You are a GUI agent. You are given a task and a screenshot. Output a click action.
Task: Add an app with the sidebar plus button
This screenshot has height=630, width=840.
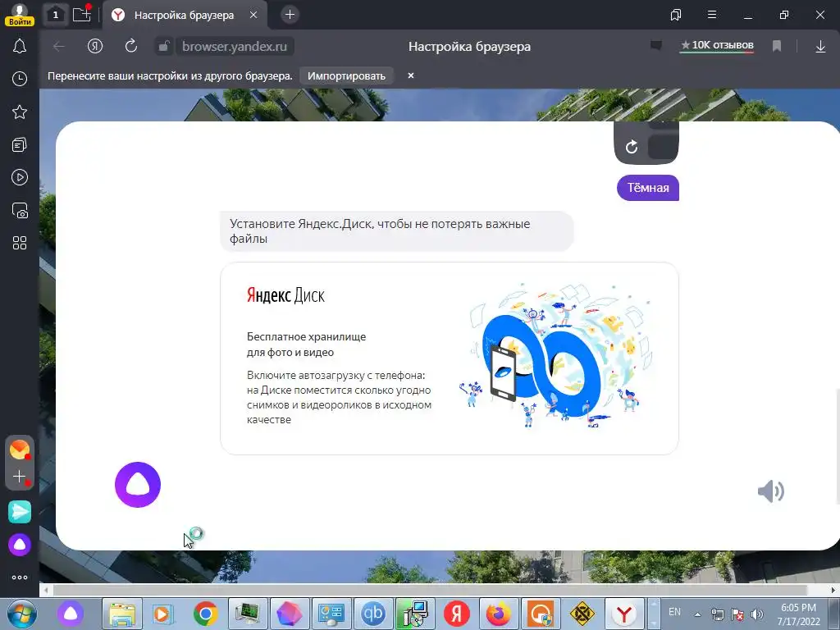(x=20, y=477)
